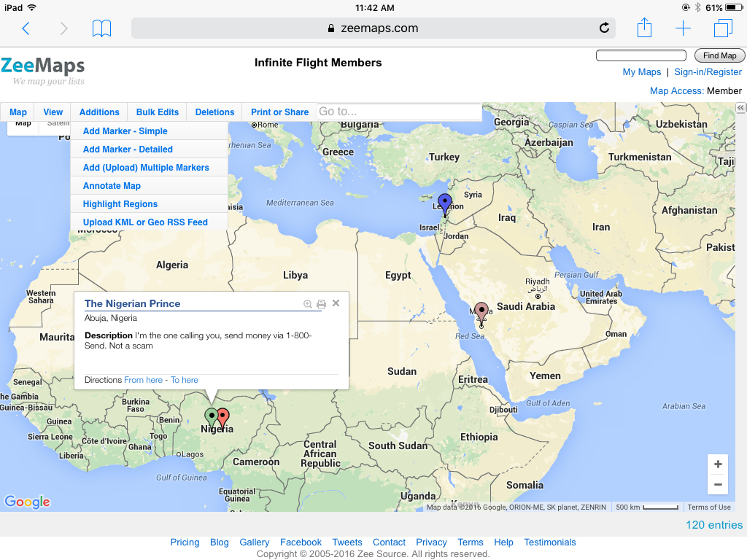This screenshot has width=747, height=560.
Task: Open the Contact footer link
Action: (389, 542)
